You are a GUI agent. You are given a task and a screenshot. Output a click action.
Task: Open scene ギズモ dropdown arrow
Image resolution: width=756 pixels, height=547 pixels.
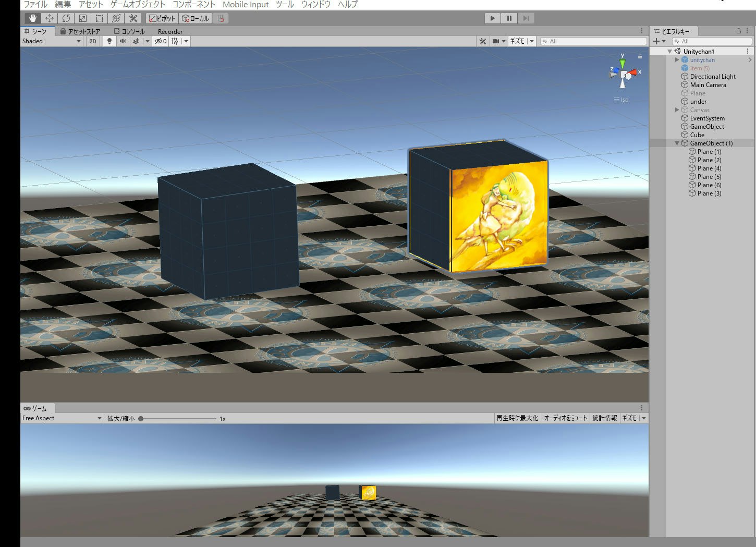coord(532,41)
